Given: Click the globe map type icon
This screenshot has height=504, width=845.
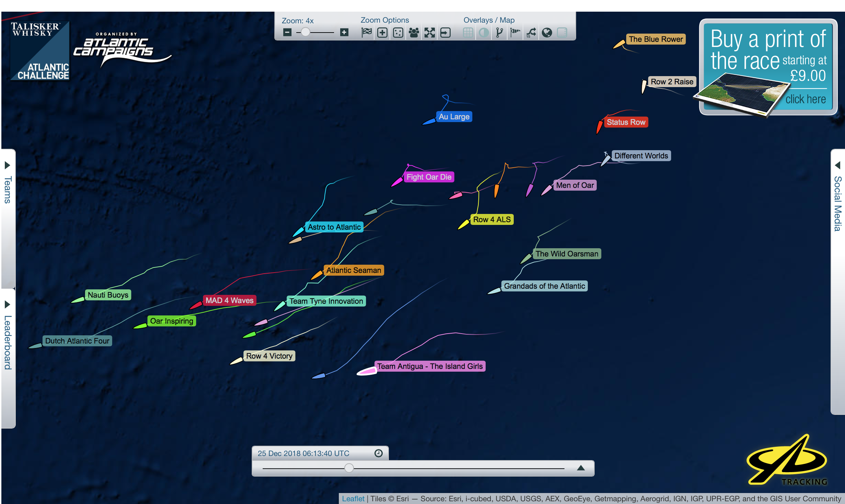Looking at the screenshot, I should click(x=547, y=33).
